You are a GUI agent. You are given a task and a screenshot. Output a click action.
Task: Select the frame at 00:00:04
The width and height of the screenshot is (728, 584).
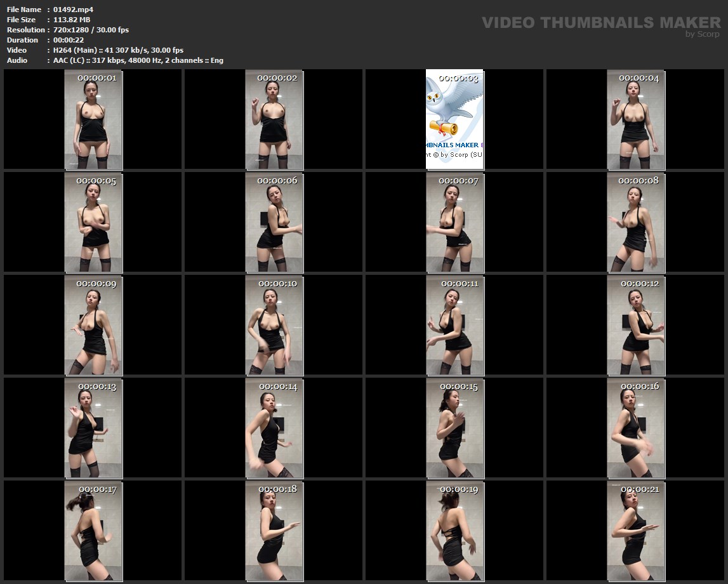(x=636, y=120)
